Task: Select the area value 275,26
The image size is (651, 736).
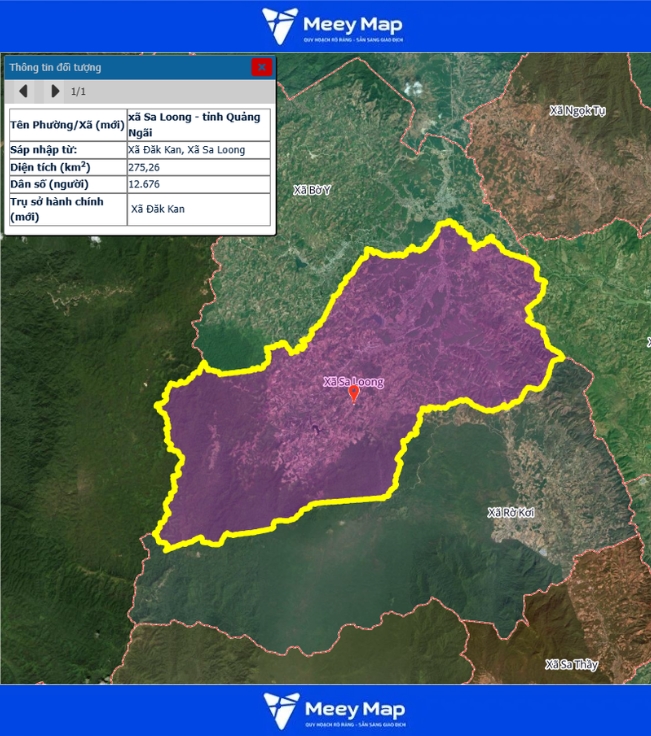Action: coord(145,167)
